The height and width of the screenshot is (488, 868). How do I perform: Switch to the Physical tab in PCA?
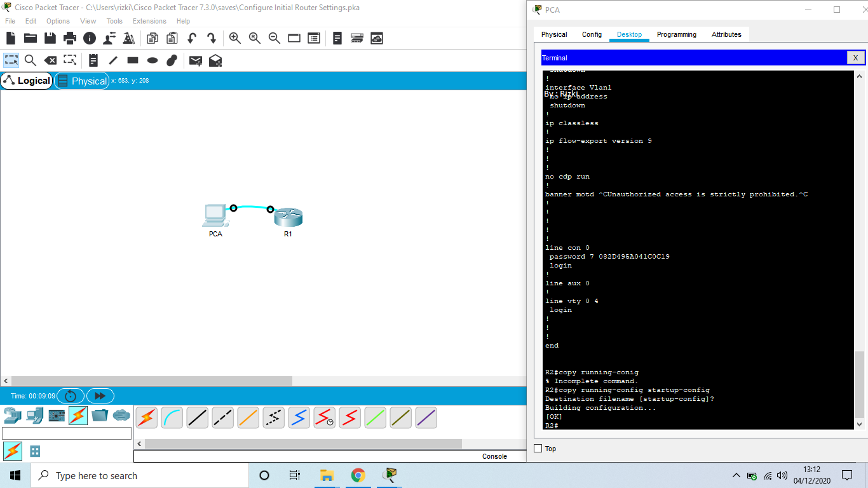pos(554,34)
